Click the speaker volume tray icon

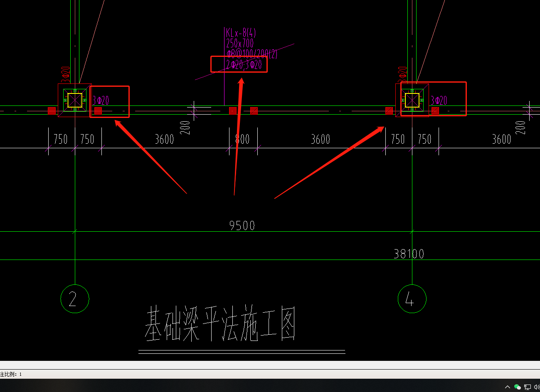click(x=537, y=387)
